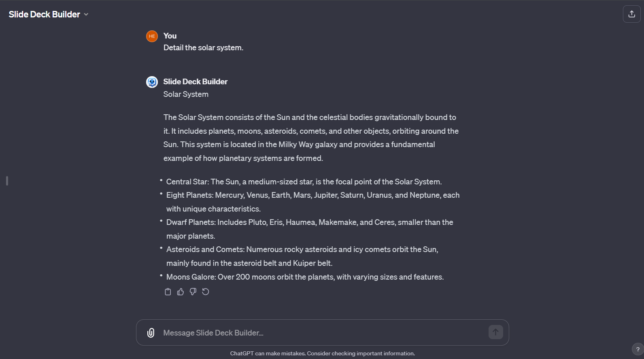Open the question mark help button
This screenshot has height=359, width=644.
click(x=638, y=349)
